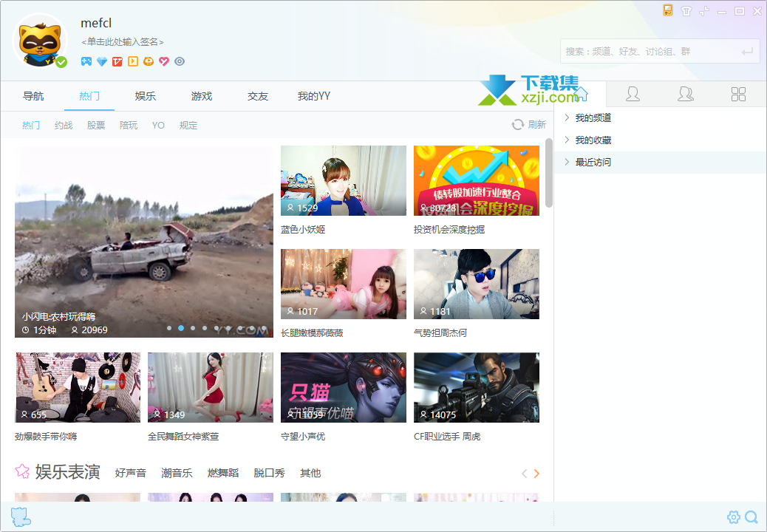Click the pink heart icon

click(x=164, y=61)
